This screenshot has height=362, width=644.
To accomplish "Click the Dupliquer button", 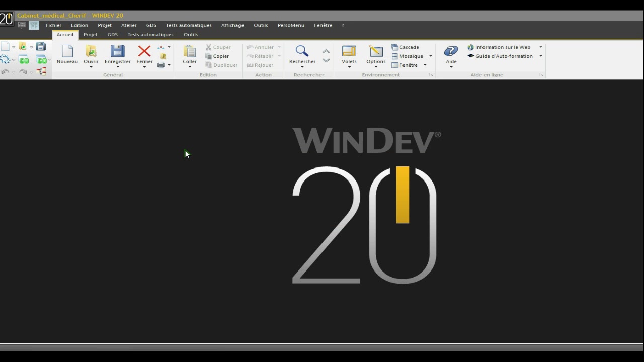I will click(221, 65).
